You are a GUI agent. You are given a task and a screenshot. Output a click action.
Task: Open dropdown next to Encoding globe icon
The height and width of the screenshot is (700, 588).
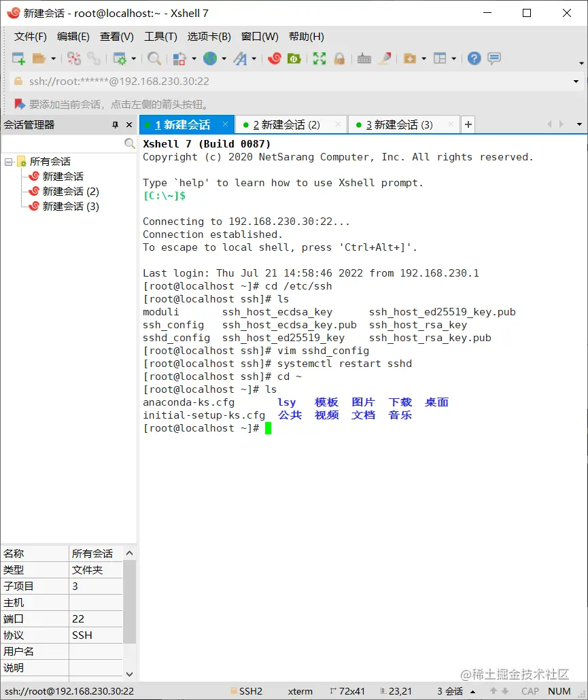224,58
